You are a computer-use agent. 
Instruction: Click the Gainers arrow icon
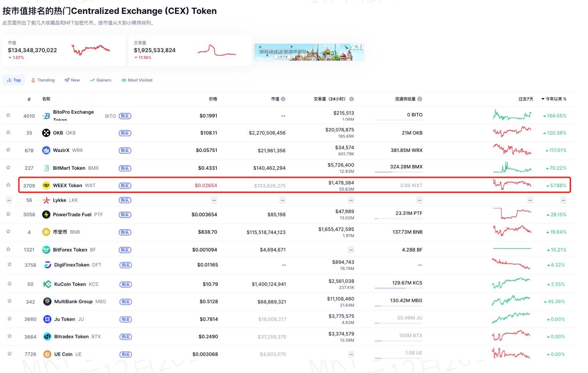point(92,80)
